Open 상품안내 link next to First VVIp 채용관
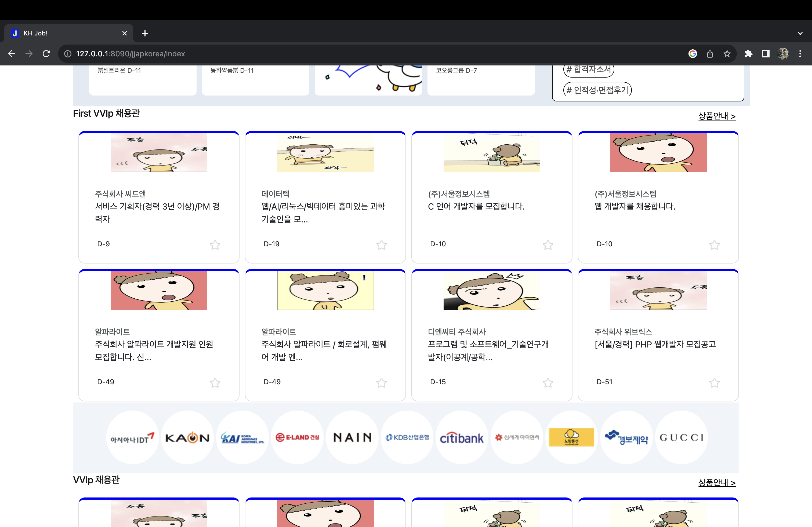The width and height of the screenshot is (812, 527). point(717,116)
